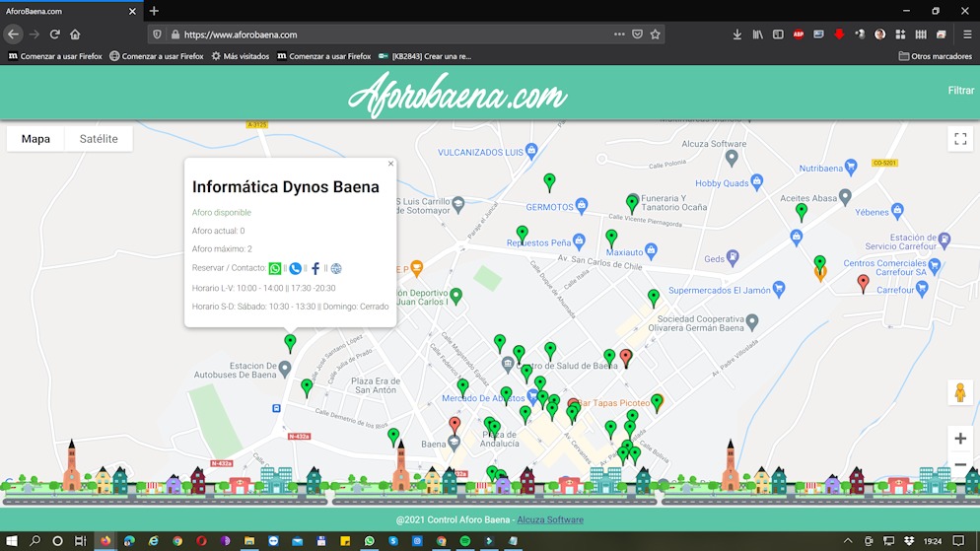Screen dimensions: 980x551
Task: Click the Alcuza Software map pin
Action: 732,158
